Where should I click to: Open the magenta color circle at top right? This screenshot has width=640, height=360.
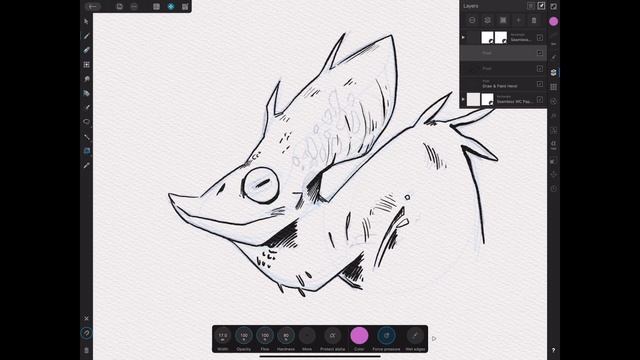pos(553,21)
